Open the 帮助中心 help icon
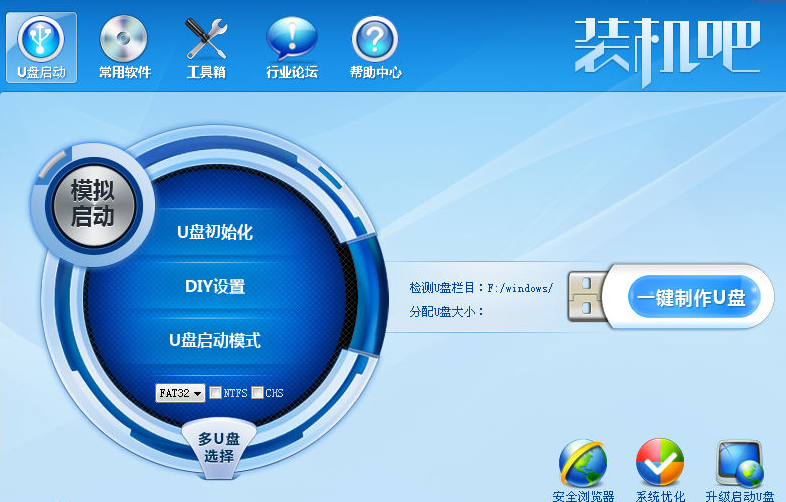Screen dimensions: 786x502 (x=375, y=48)
